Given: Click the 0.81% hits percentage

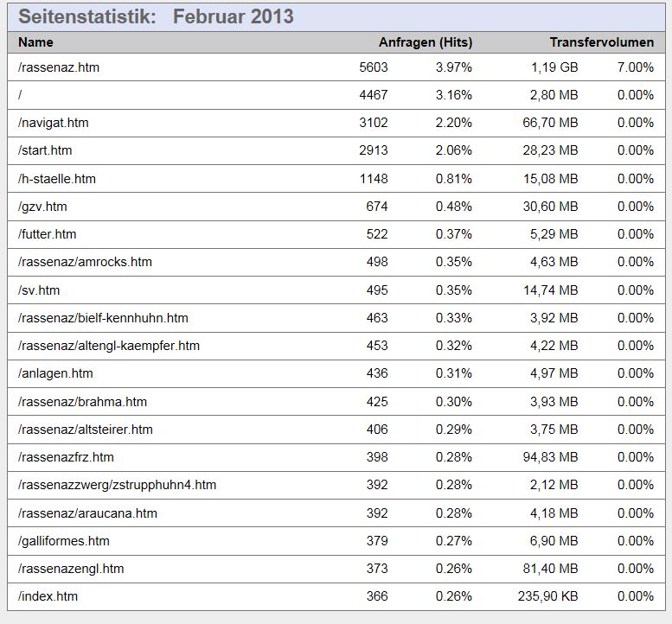Looking at the screenshot, I should pos(453,179).
